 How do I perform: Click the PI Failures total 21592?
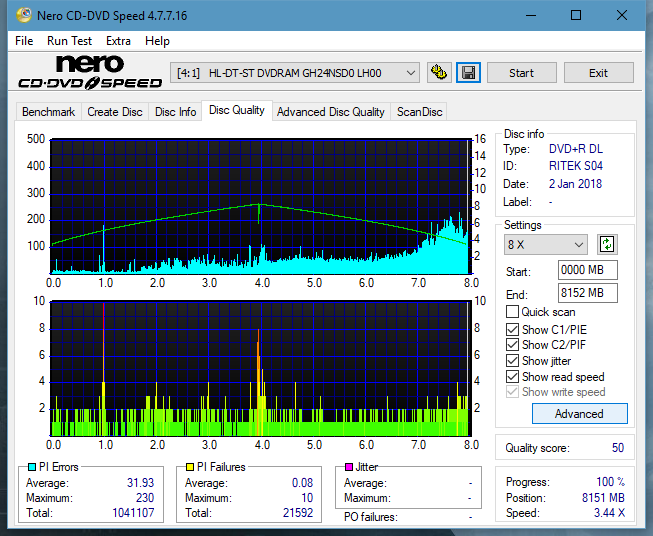pos(298,513)
